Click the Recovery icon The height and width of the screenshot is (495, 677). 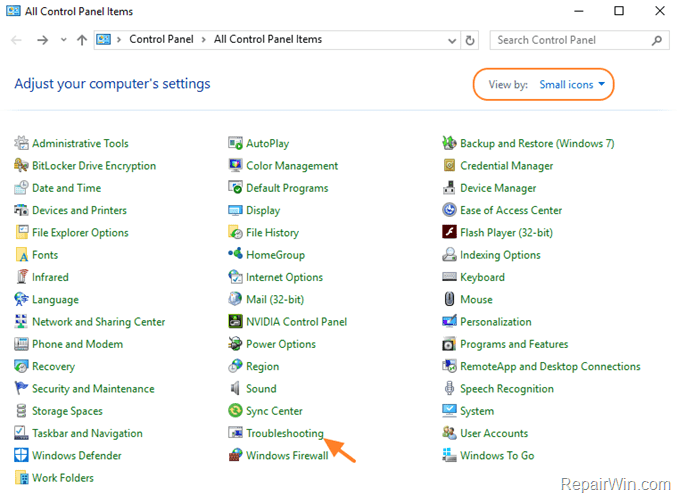coord(21,366)
